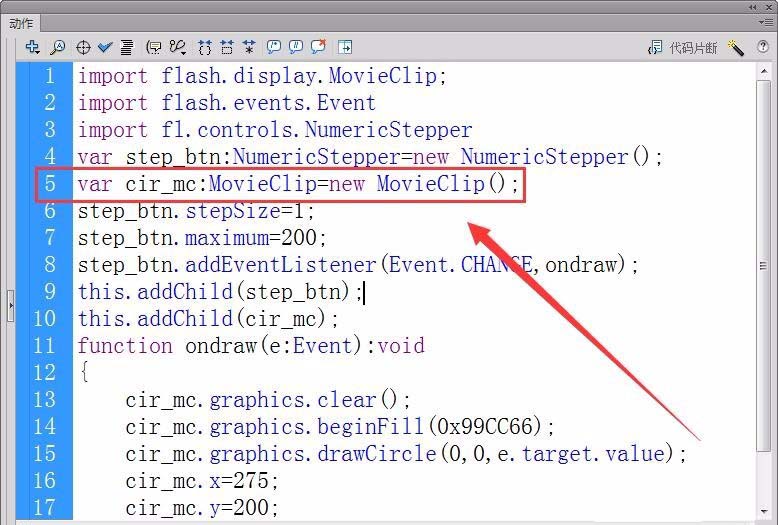The image size is (778, 525).
Task: Click 'cir_mc' variable on line 5
Action: pyautogui.click(x=161, y=184)
